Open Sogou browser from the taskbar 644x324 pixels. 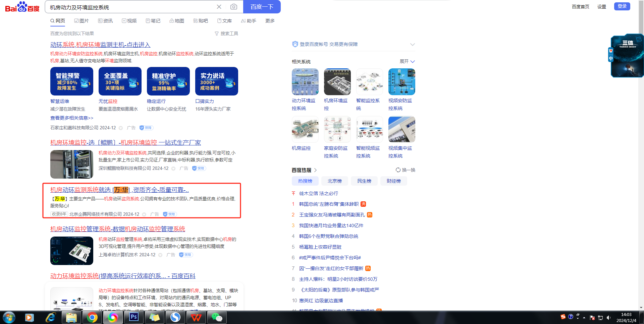175,317
